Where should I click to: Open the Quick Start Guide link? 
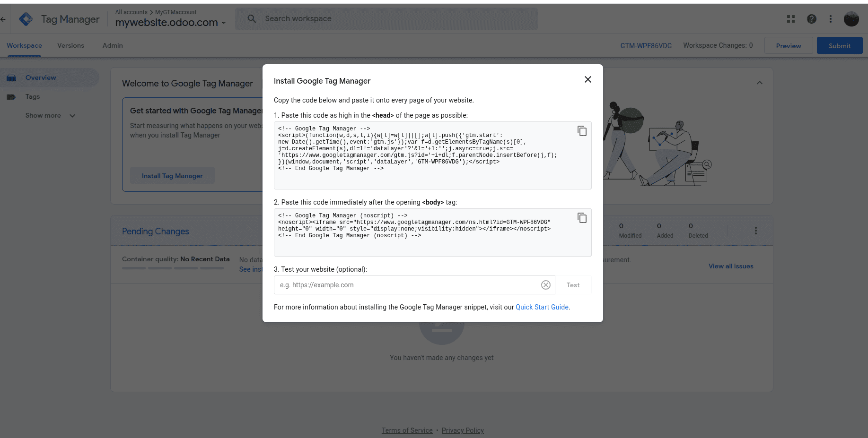(542, 307)
